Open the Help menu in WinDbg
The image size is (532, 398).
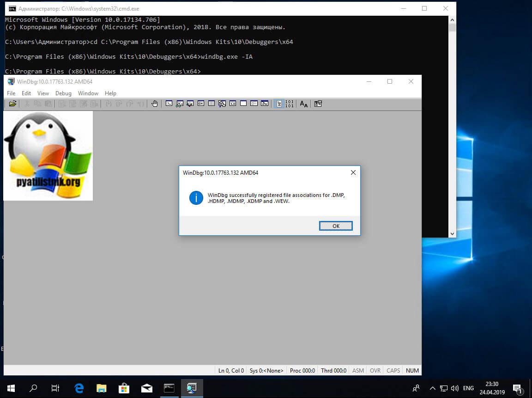pos(111,93)
